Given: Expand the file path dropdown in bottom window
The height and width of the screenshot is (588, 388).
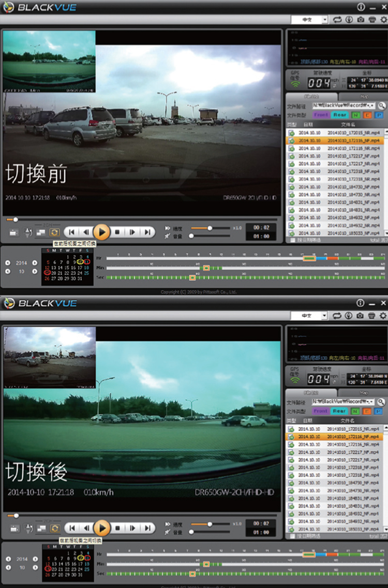Looking at the screenshot, I should pos(373,402).
